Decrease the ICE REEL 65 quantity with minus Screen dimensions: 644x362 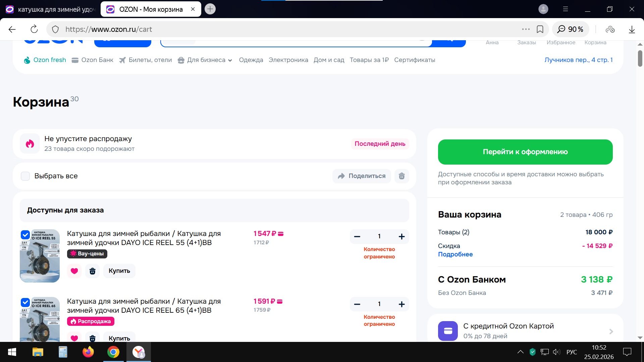tap(357, 304)
